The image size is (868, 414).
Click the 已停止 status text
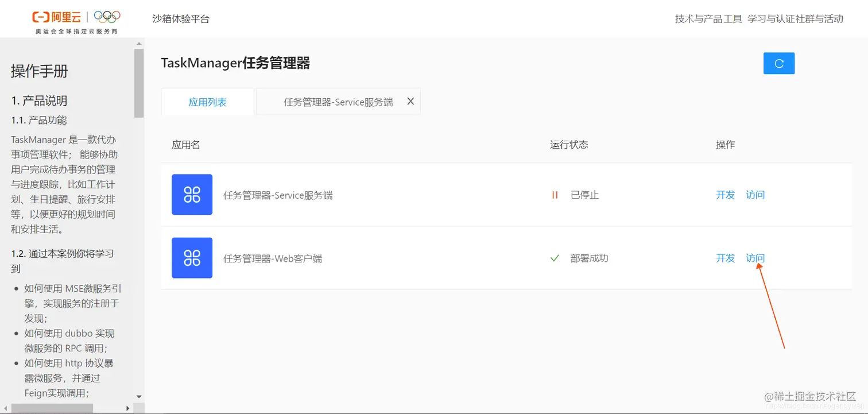584,195
